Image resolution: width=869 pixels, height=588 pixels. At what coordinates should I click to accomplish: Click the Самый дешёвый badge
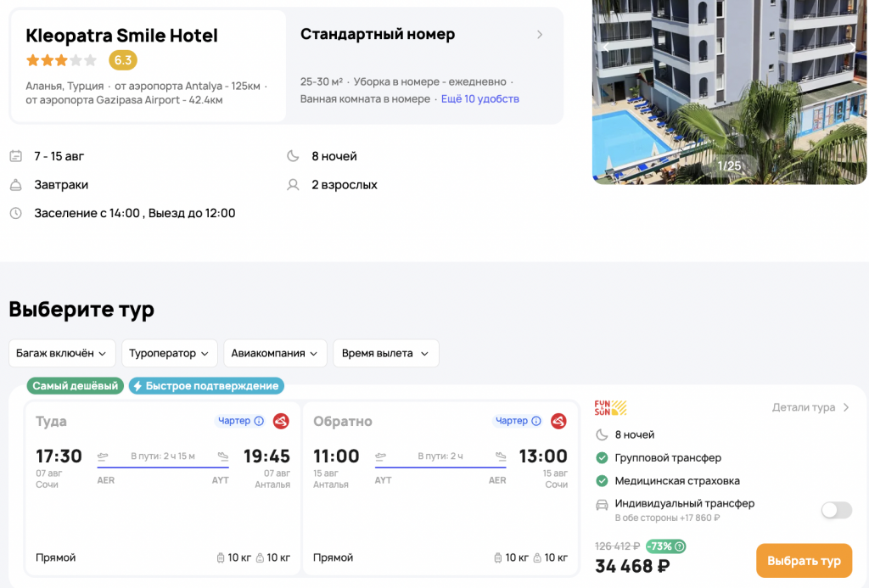[76, 386]
